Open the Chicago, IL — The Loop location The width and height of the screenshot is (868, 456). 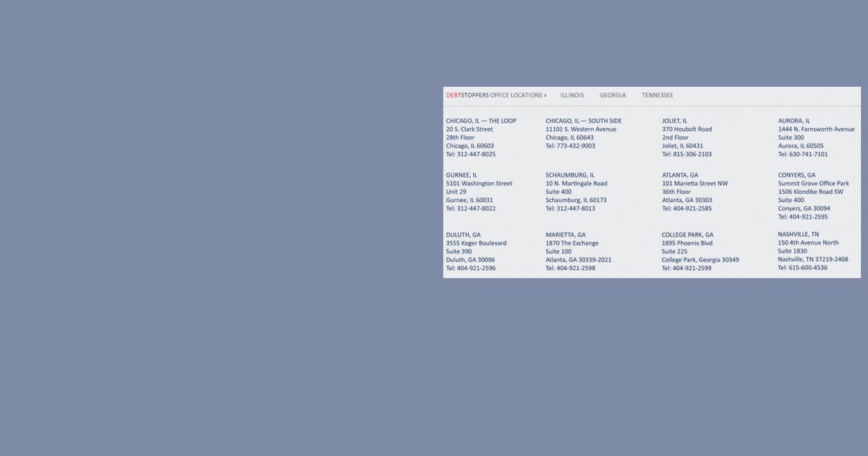(x=481, y=121)
